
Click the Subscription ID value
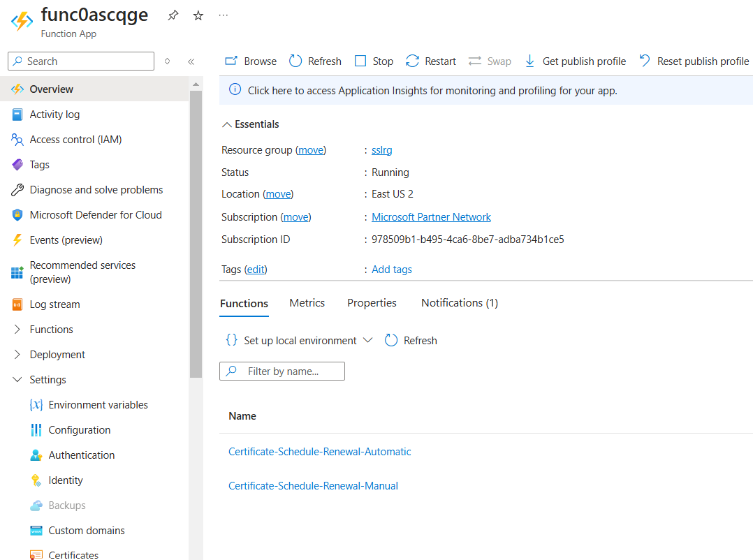point(468,240)
